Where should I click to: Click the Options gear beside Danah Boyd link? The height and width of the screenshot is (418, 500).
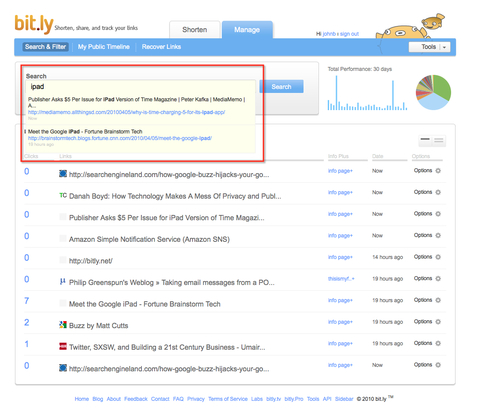[438, 192]
